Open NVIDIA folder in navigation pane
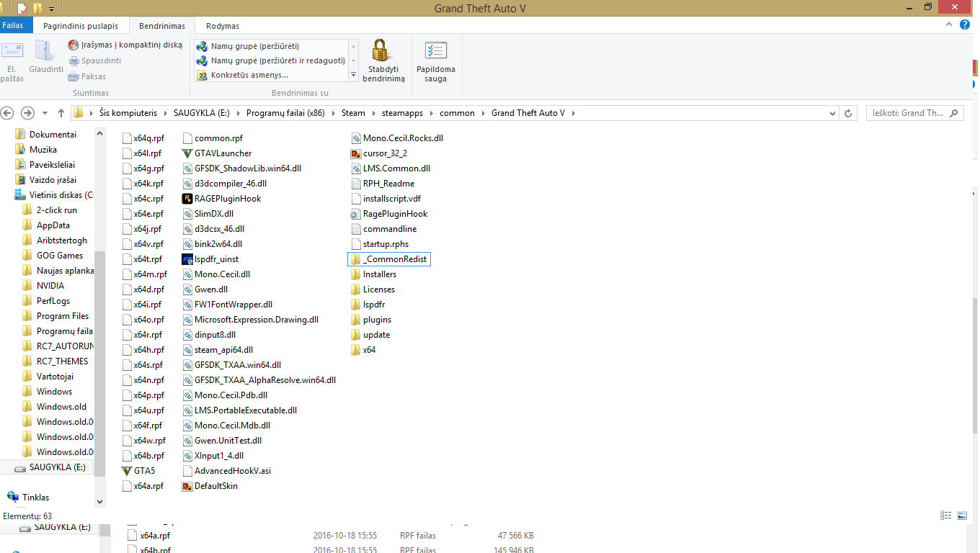 point(43,286)
